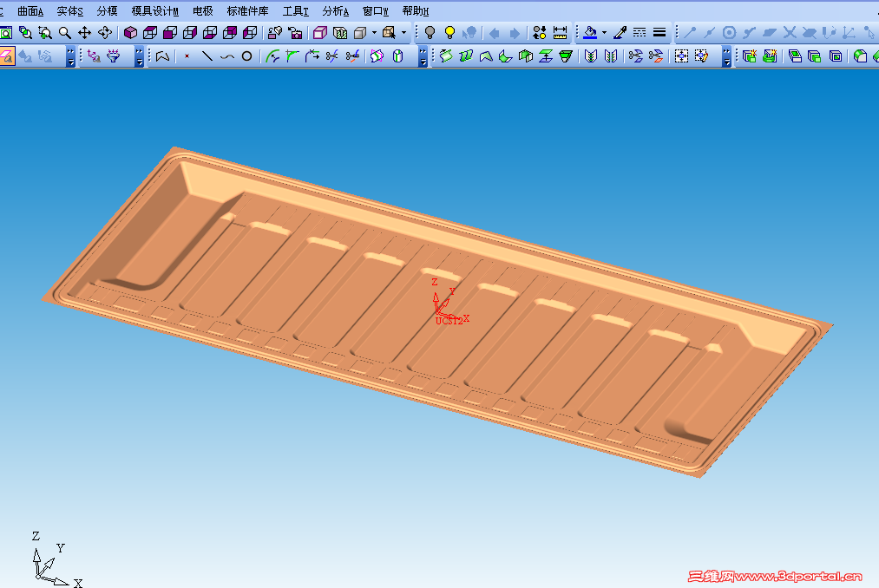Expand the toolbar overflow chevron after funnel

click(139, 56)
